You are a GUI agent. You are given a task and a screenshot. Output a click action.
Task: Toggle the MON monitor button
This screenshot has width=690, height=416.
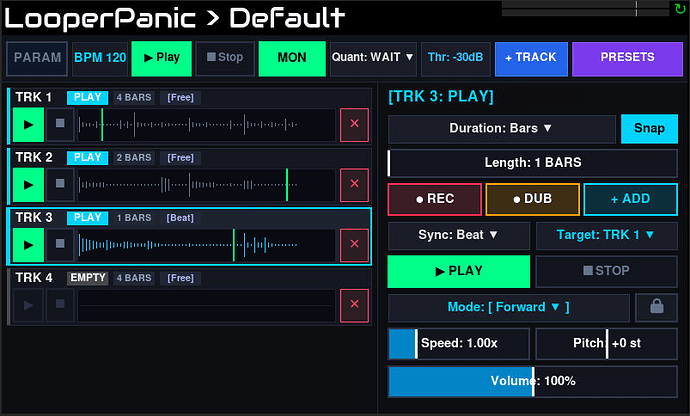(292, 58)
